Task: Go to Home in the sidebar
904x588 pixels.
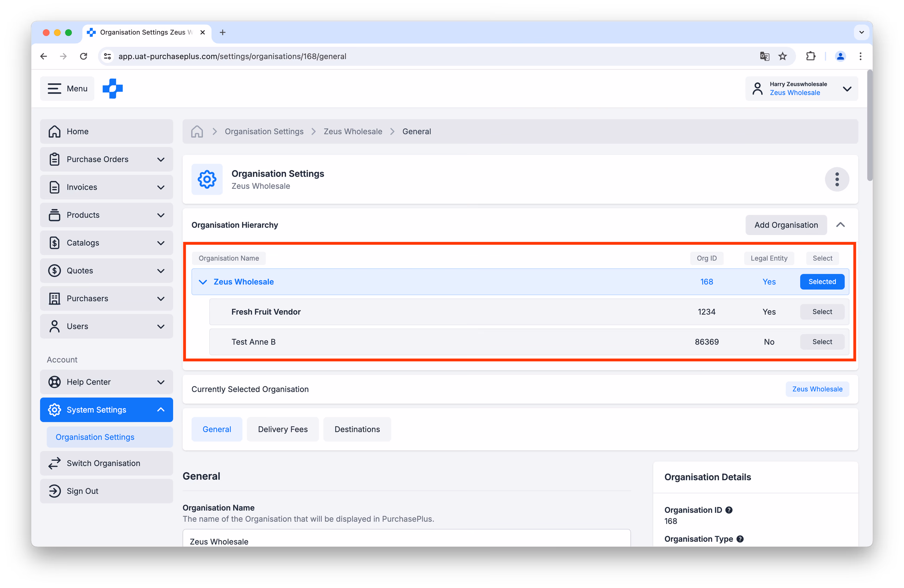Action: pyautogui.click(x=106, y=131)
